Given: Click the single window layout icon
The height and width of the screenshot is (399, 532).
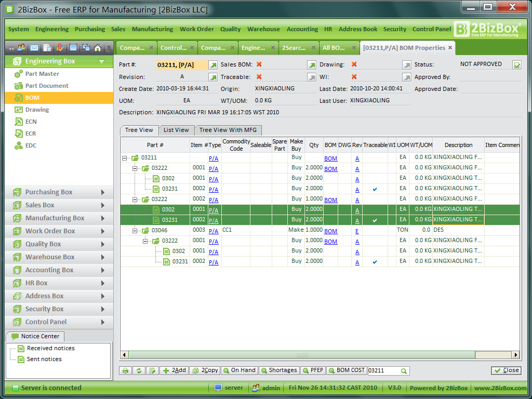Looking at the screenshot, I should [x=73, y=48].
